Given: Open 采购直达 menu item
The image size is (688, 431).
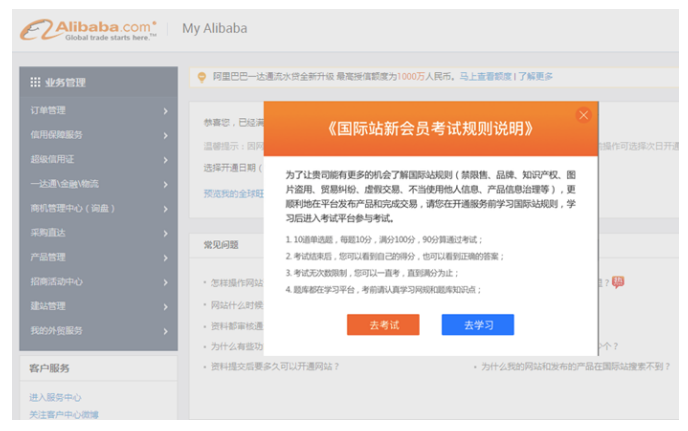Looking at the screenshot, I should pos(99,233).
